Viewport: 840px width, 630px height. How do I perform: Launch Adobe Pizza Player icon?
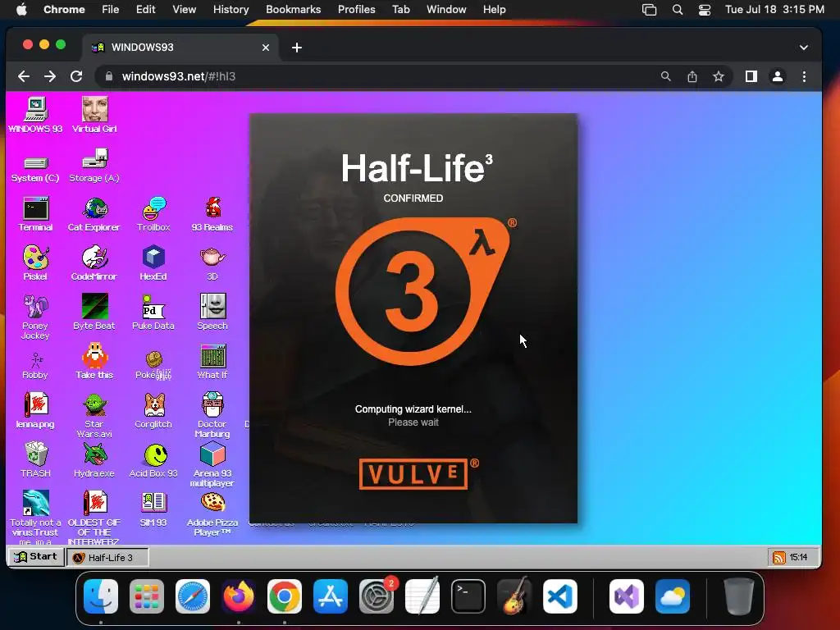[x=212, y=514]
